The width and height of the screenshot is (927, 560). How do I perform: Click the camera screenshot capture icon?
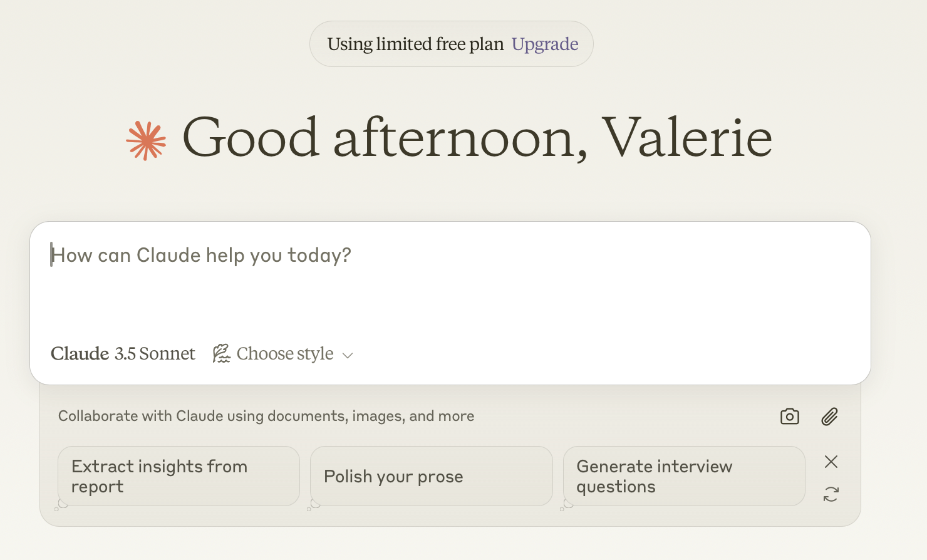[789, 417]
